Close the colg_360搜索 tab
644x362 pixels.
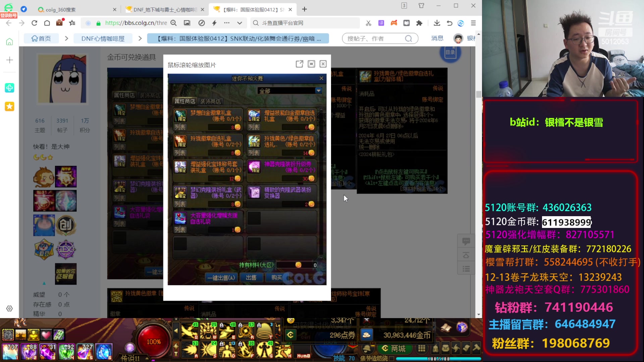115,10
